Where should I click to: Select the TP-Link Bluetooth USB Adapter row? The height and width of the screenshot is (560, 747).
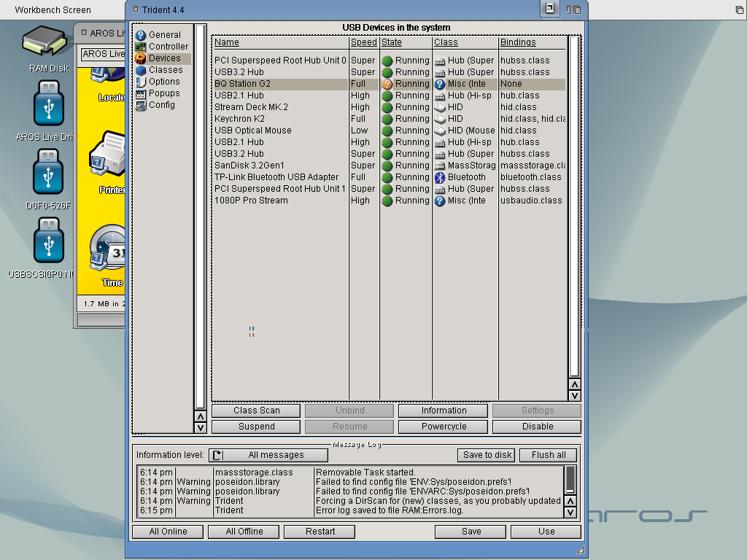coord(389,177)
